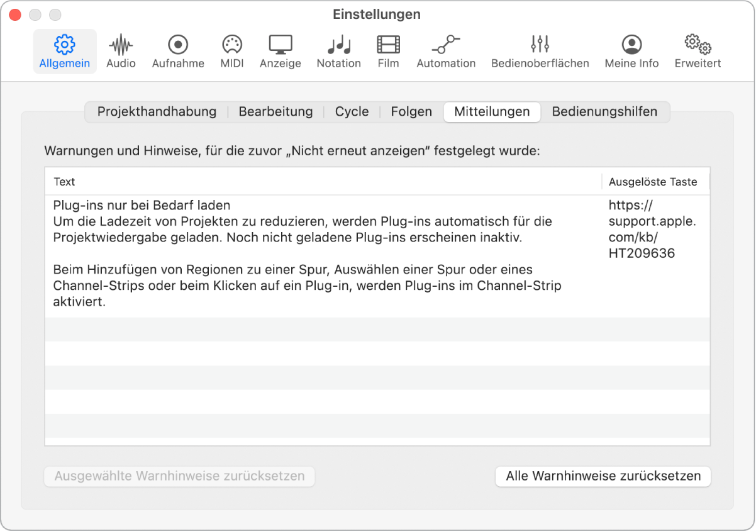Open the Notation settings pane

(339, 52)
